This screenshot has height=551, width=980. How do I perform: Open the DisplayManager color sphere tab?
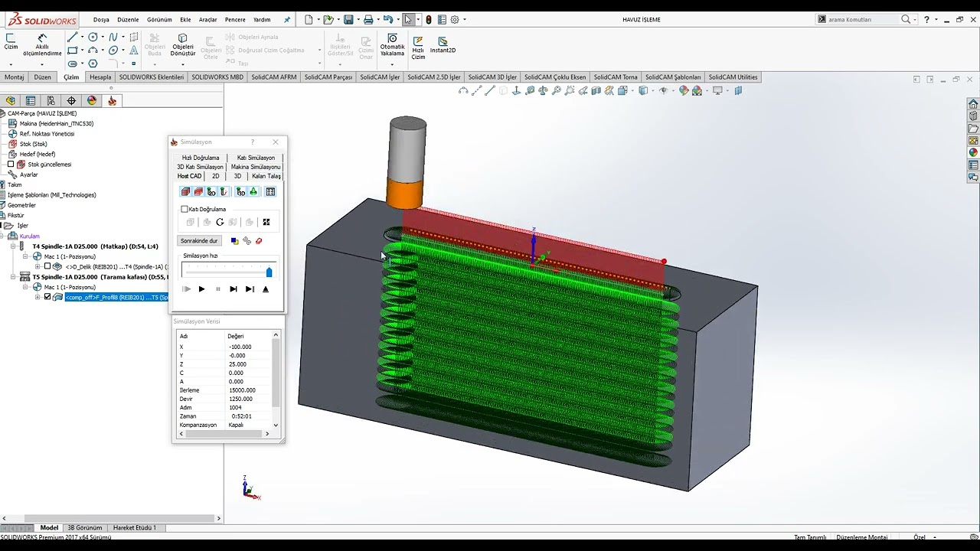point(92,101)
